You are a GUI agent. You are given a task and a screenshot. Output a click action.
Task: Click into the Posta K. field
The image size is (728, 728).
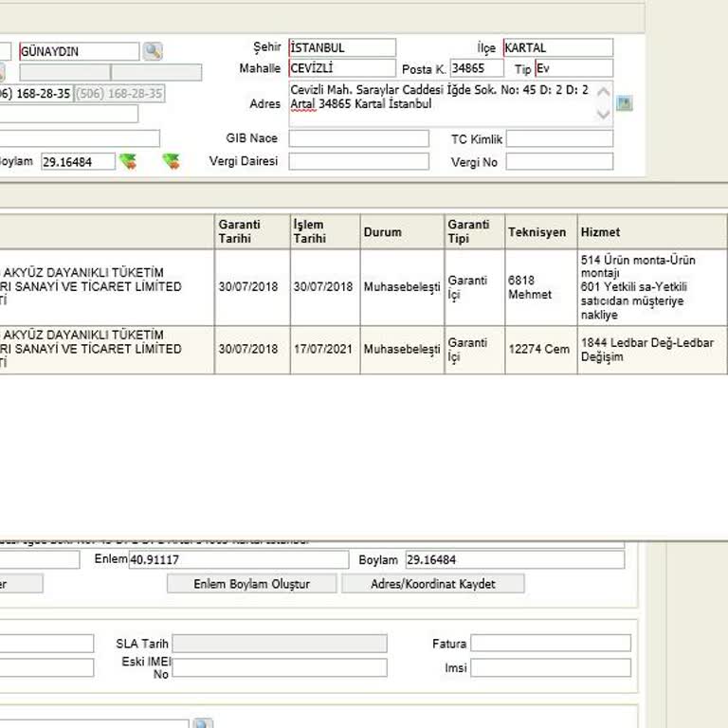tap(479, 68)
